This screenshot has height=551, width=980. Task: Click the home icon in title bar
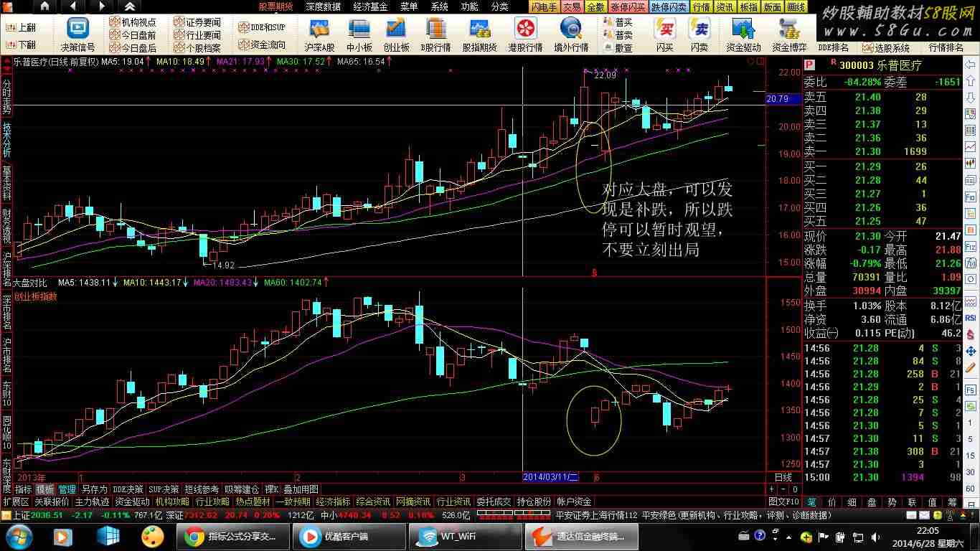pos(44,6)
